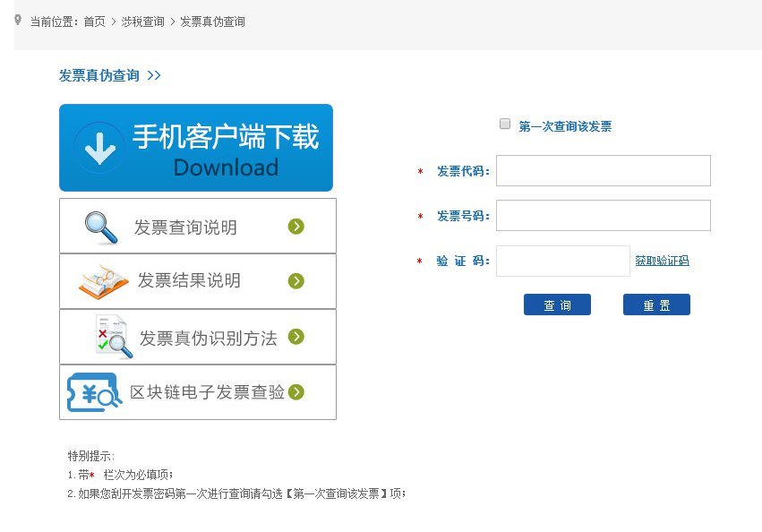The height and width of the screenshot is (532, 762).
Task: Click the 验证码: field label
Action: tap(463, 262)
